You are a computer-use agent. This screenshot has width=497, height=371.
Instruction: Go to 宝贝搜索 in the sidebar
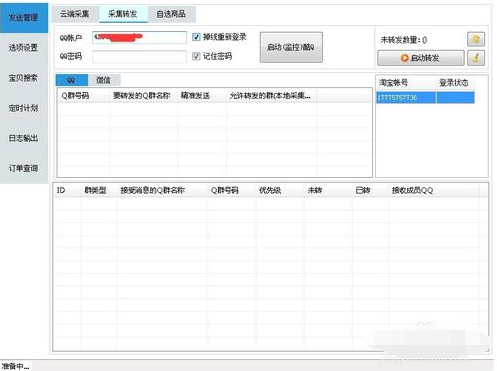pyautogui.click(x=23, y=78)
